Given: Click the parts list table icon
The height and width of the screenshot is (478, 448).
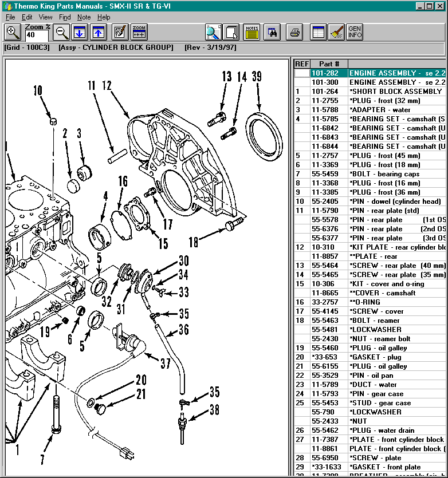Looking at the screenshot, I should point(319,32).
